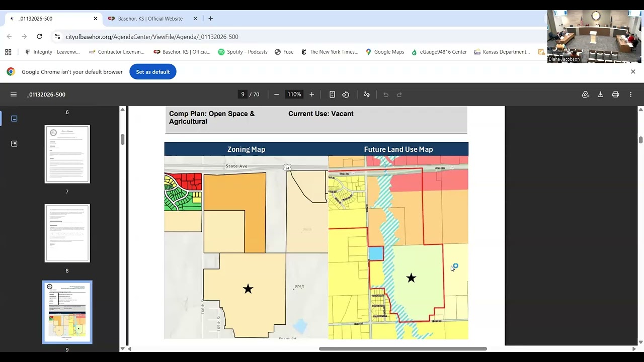Open Basehor, KS Official bookmark

[x=182, y=52]
